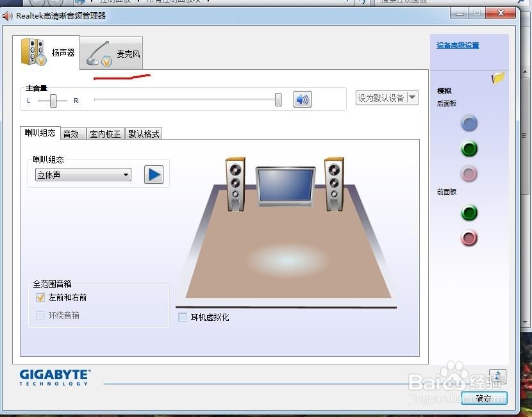Click the Realtek speaker icon in title bar
The height and width of the screenshot is (417, 532).
(x=7, y=15)
